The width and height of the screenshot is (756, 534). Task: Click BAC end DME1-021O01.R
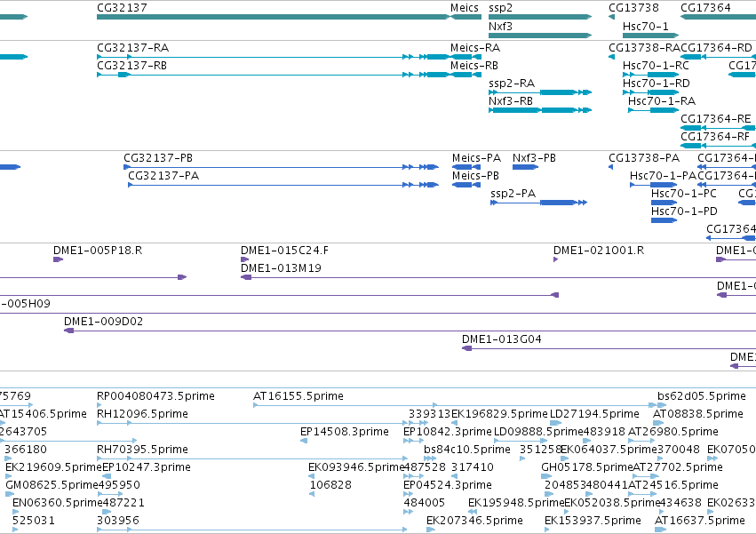[x=599, y=251]
